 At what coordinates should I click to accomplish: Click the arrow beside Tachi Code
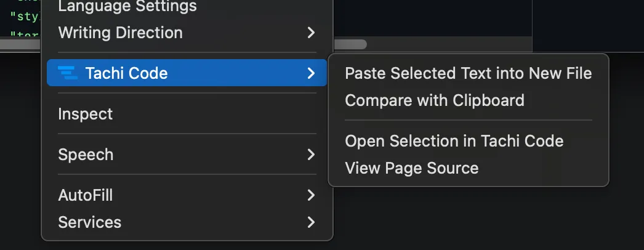[311, 73]
